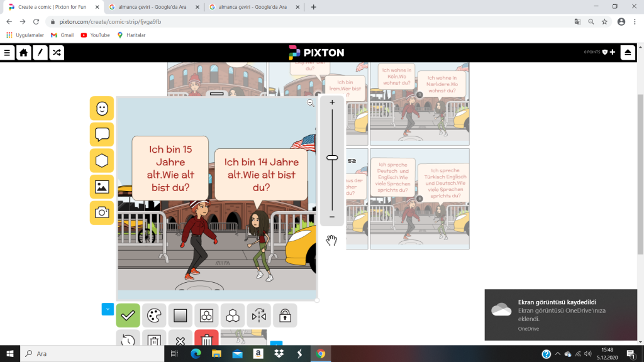Expand the blue dropdown arrow beside checkmark
The width and height of the screenshot is (644, 362).
coord(108,309)
